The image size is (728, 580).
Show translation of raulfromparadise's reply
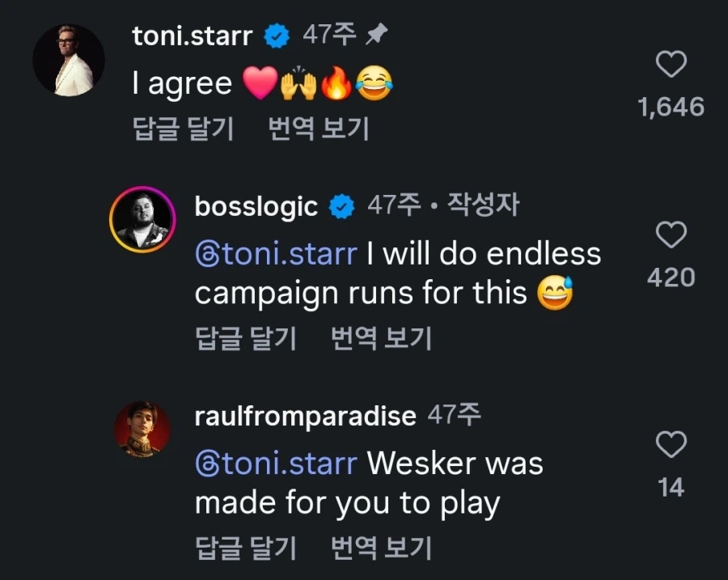pos(381,548)
